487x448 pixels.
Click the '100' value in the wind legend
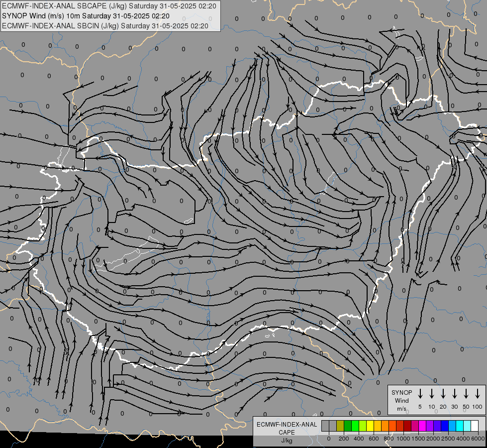[x=478, y=407]
